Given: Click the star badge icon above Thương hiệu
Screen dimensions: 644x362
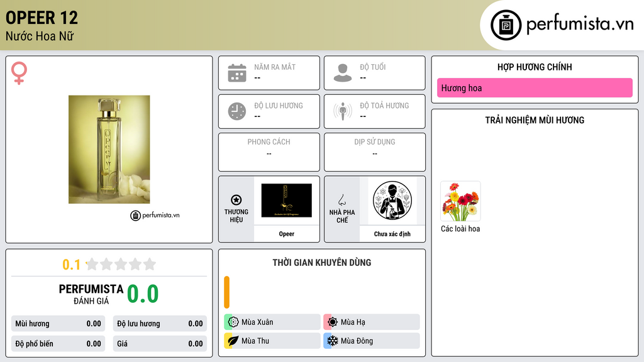Looking at the screenshot, I should 236,200.
